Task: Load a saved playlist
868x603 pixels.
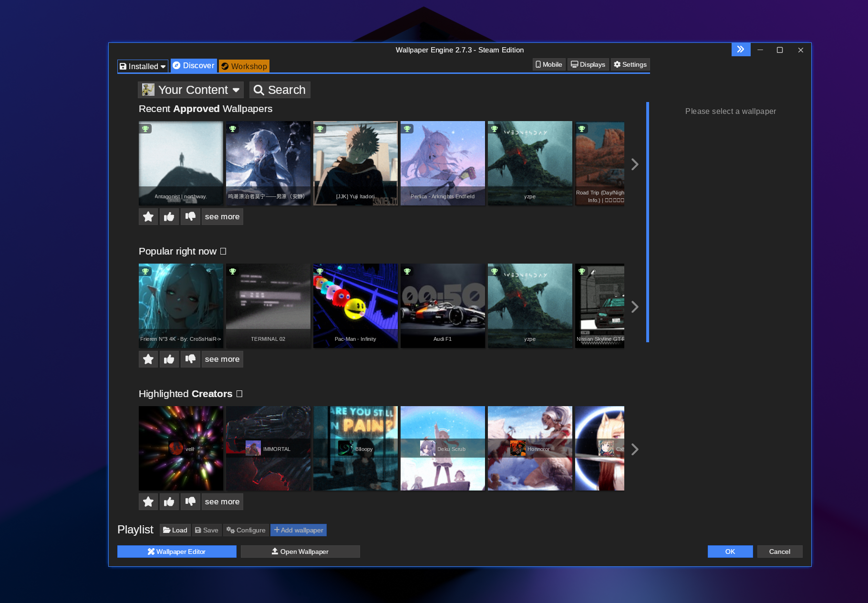Action: pos(175,530)
